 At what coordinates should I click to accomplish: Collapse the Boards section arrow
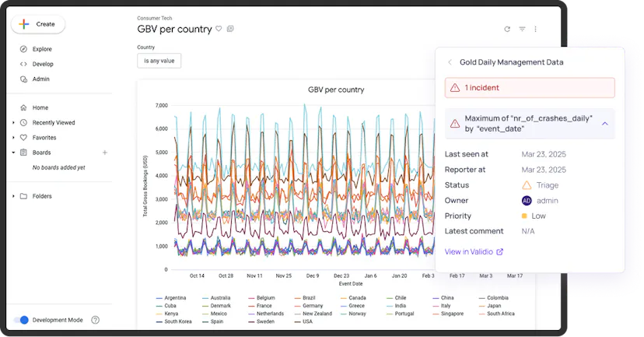click(13, 153)
